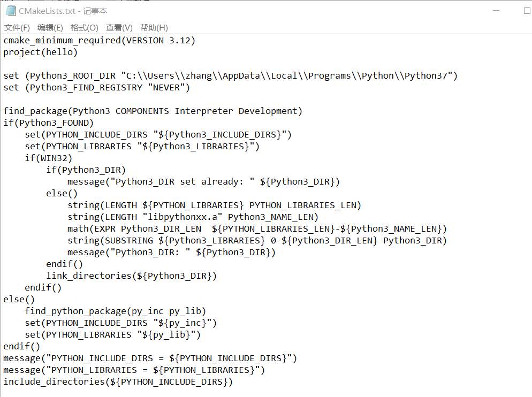The height and width of the screenshot is (397, 532).
Task: Place cursor on the include_directories line
Action: pos(118,382)
